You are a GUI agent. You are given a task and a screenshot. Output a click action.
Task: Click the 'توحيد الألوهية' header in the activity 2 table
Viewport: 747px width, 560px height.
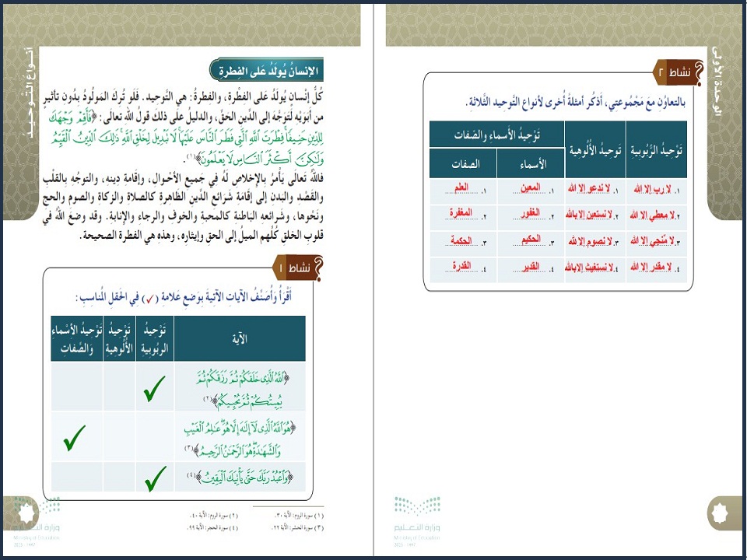tap(595, 150)
